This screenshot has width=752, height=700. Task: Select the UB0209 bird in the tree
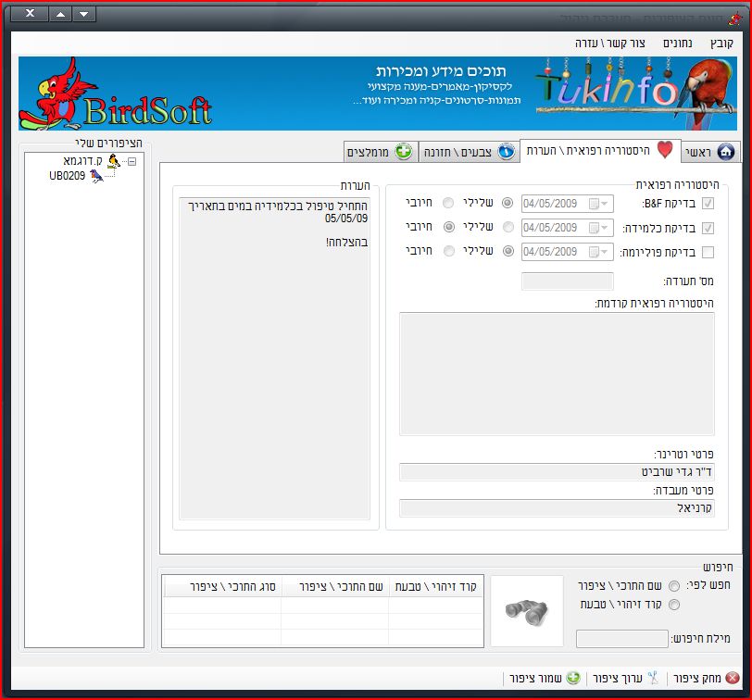point(68,175)
